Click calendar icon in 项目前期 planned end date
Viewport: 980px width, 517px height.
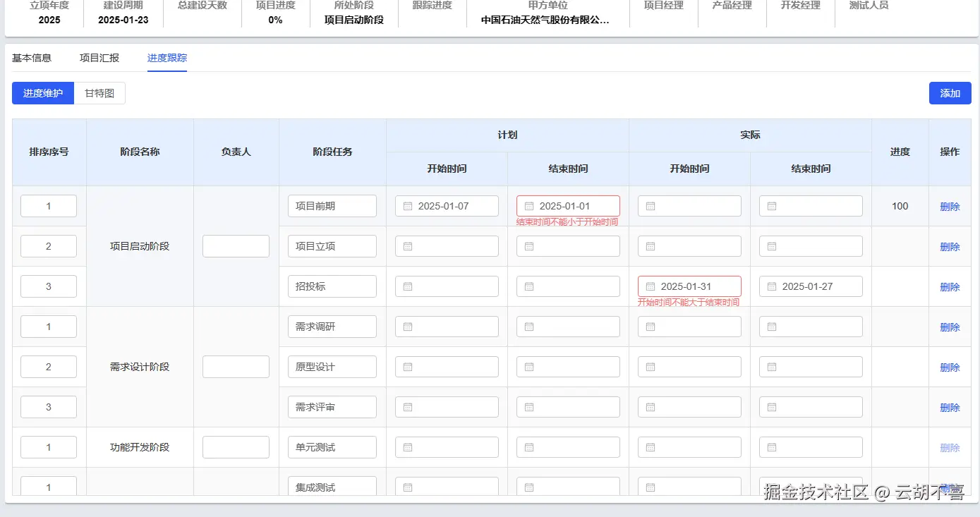click(529, 206)
